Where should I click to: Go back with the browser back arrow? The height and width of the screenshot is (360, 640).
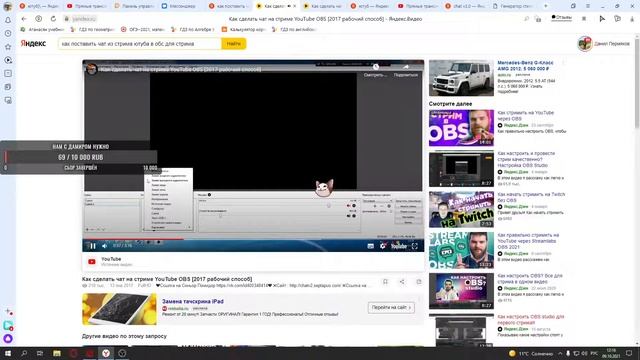pyautogui.click(x=24, y=19)
